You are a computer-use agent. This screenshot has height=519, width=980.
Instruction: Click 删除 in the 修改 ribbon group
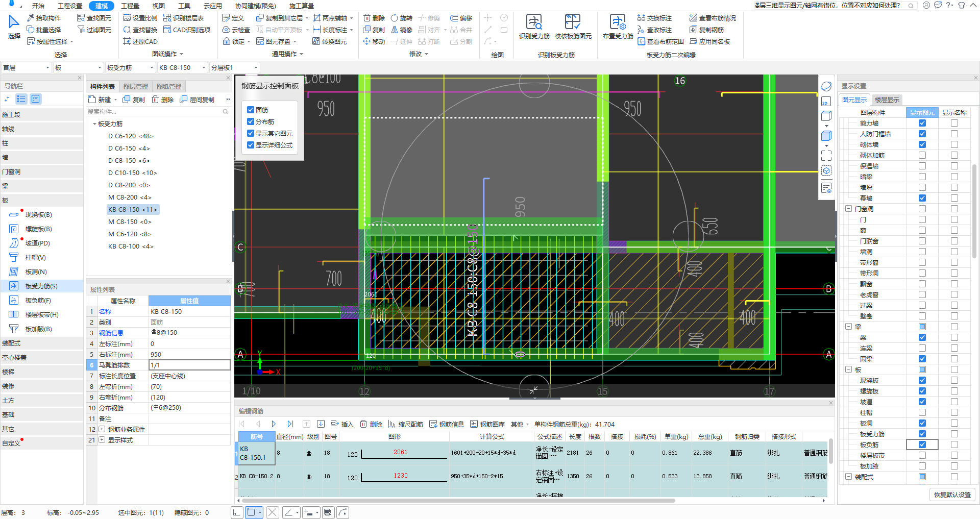tap(374, 18)
